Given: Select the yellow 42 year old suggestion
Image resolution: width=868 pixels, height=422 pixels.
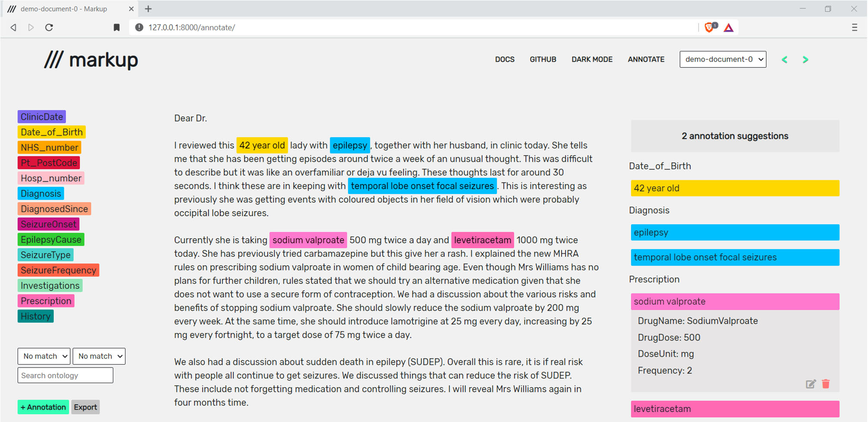Looking at the screenshot, I should pos(735,189).
